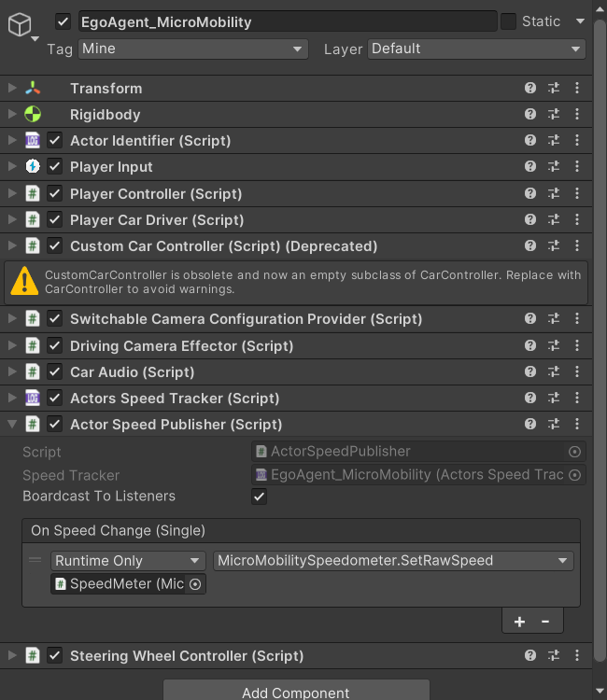Open help for the Transform component

(x=530, y=88)
